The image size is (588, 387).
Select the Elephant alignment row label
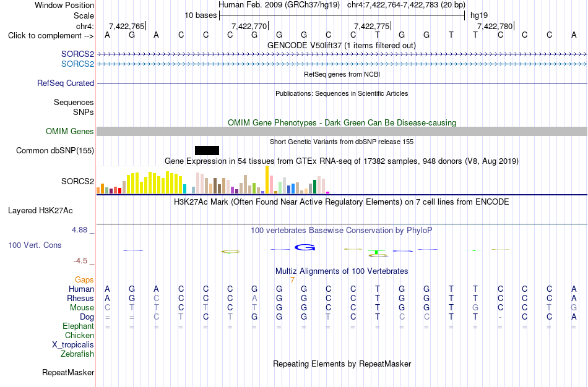79,326
